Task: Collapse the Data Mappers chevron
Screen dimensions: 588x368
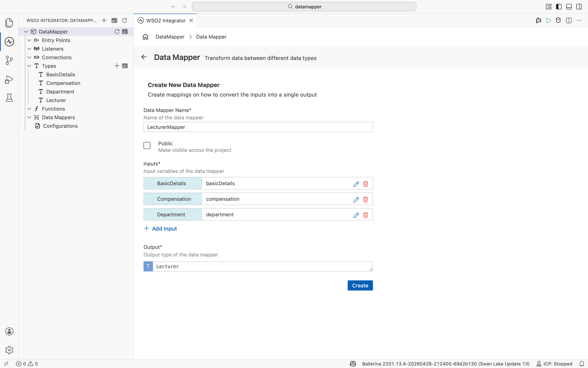Action: [x=29, y=117]
